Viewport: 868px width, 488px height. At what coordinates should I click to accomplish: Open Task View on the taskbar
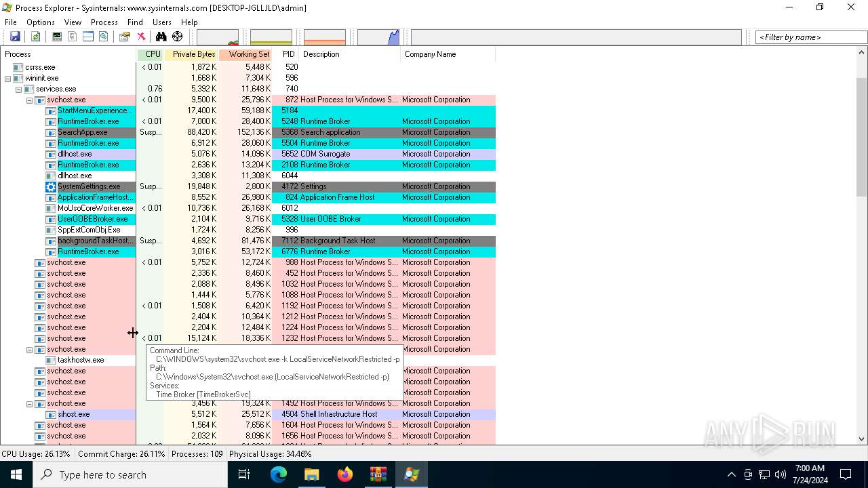tap(244, 474)
